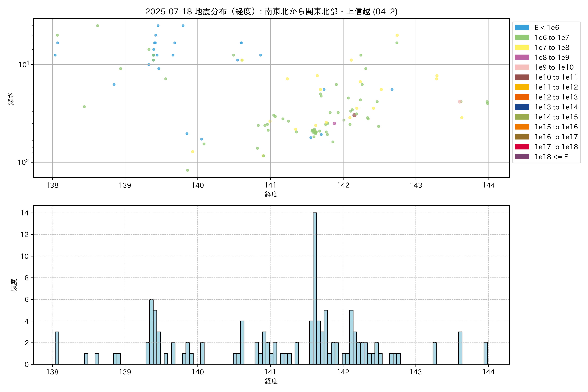Image resolution: width=588 pixels, height=392 pixels.
Task: Click the navy 1e13 to 1e14 legend swatch
Action: coord(522,107)
